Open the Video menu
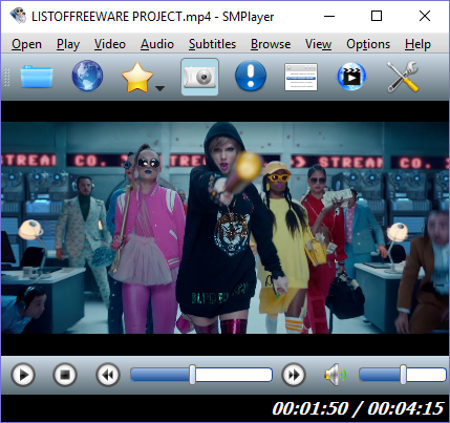 tap(110, 44)
